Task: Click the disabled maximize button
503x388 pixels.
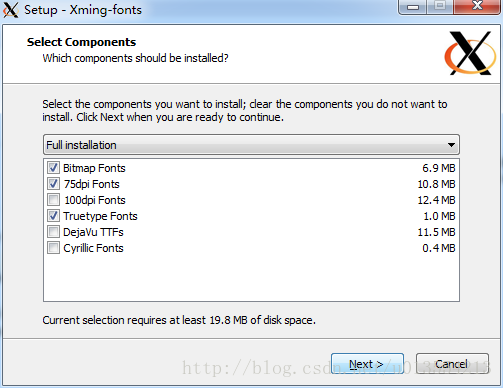Action: 440,7
